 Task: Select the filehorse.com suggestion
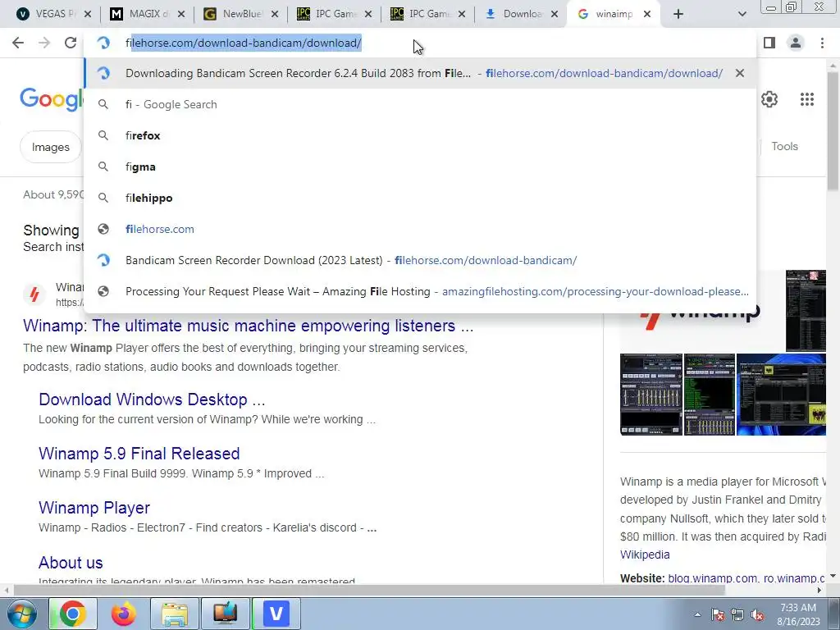(x=421, y=229)
